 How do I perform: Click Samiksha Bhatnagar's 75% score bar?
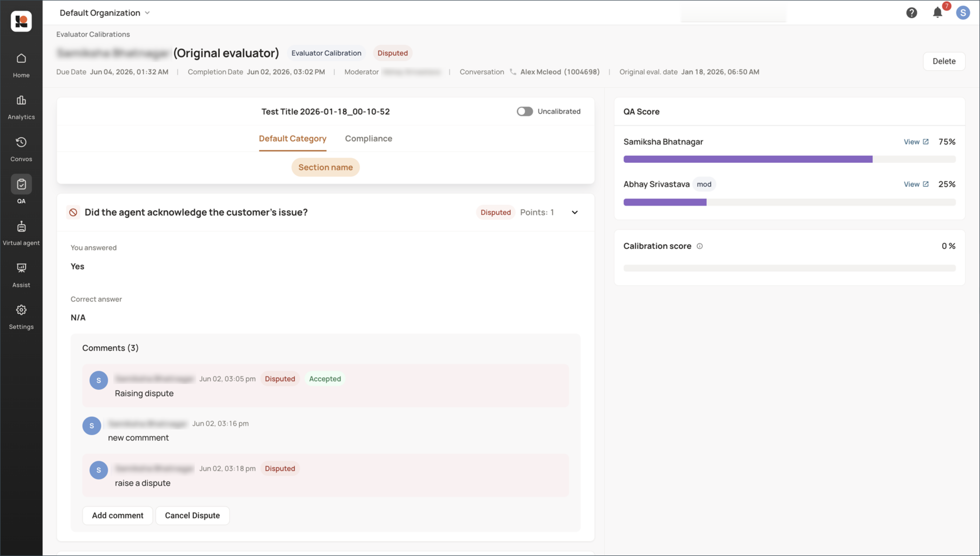(790, 159)
